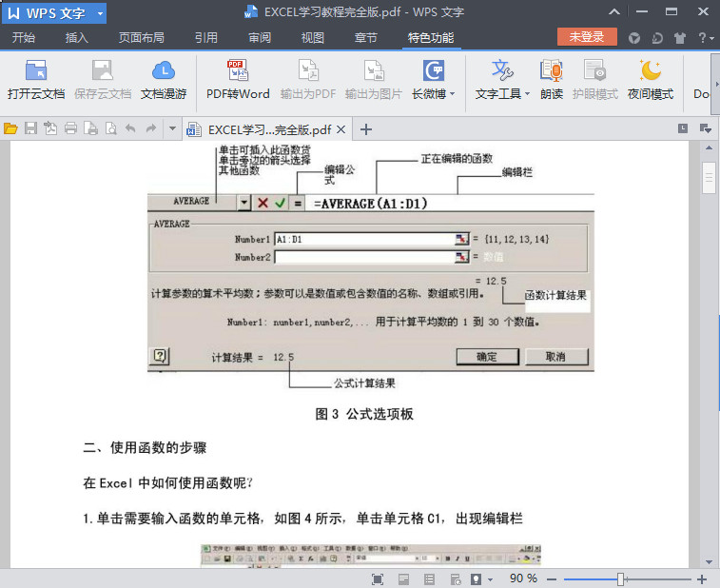The width and height of the screenshot is (720, 588).
Task: Click the redo arrow
Action: click(x=150, y=128)
